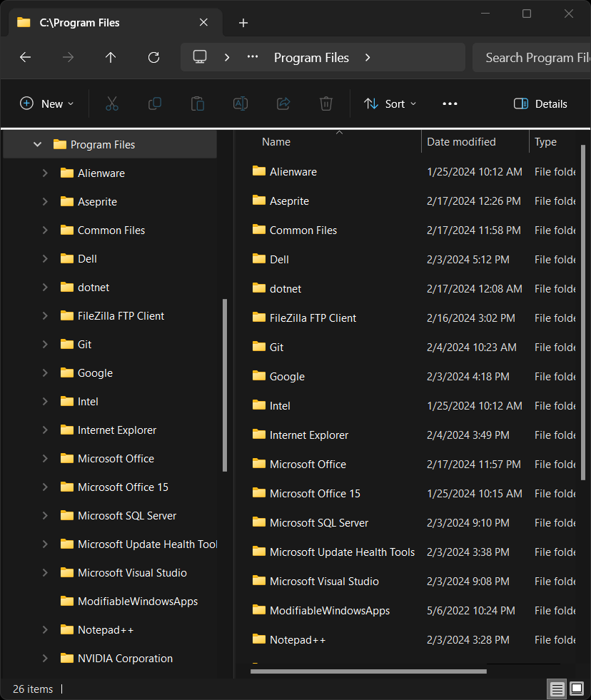
Task: Select the Git folder icon in file list
Action: point(258,346)
